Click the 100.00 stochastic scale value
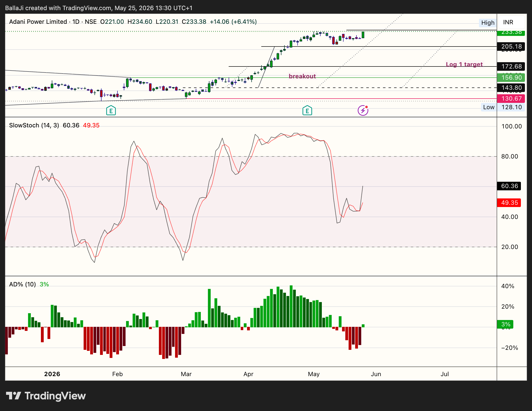532x411 pixels. (512, 126)
